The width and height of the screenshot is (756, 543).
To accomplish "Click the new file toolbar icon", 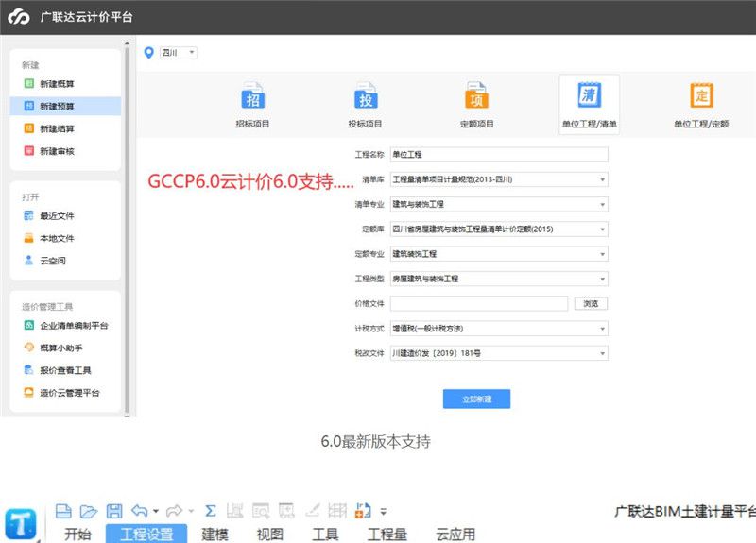I will click(63, 511).
